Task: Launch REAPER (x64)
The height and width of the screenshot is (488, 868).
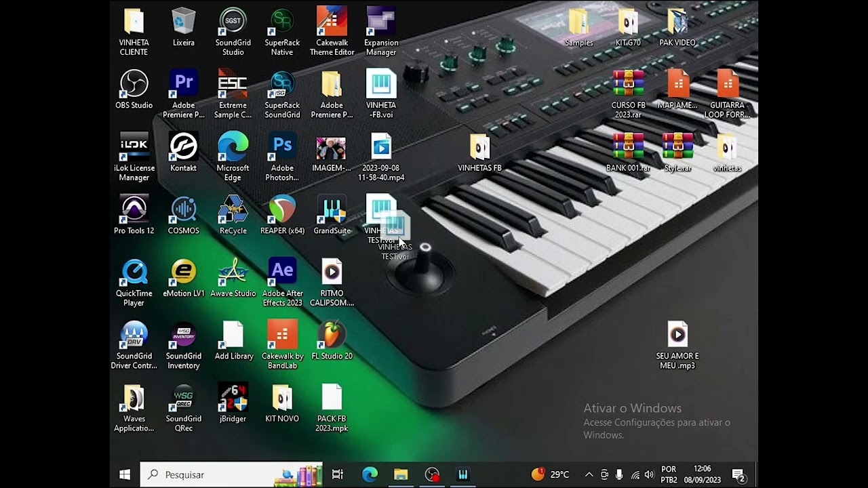Action: 282,215
